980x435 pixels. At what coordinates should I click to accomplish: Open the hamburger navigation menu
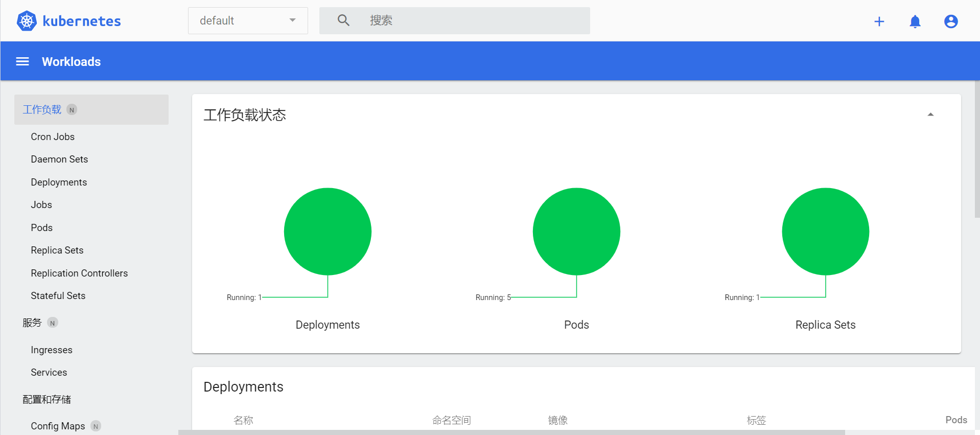[22, 61]
